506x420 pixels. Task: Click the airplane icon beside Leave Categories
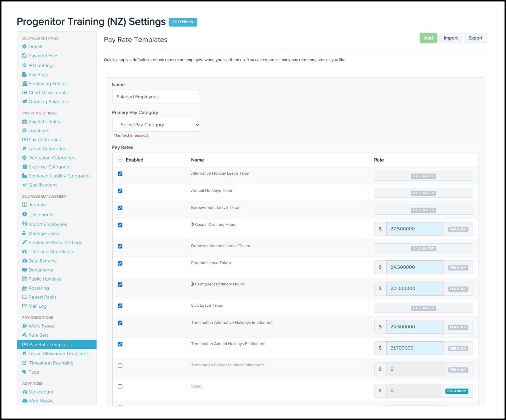[x=24, y=149]
